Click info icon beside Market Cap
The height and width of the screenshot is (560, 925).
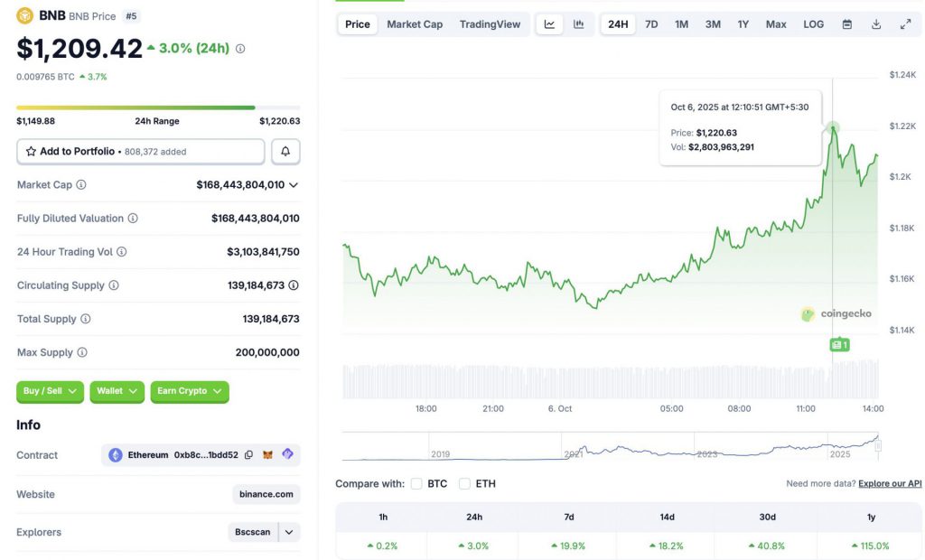coord(81,185)
